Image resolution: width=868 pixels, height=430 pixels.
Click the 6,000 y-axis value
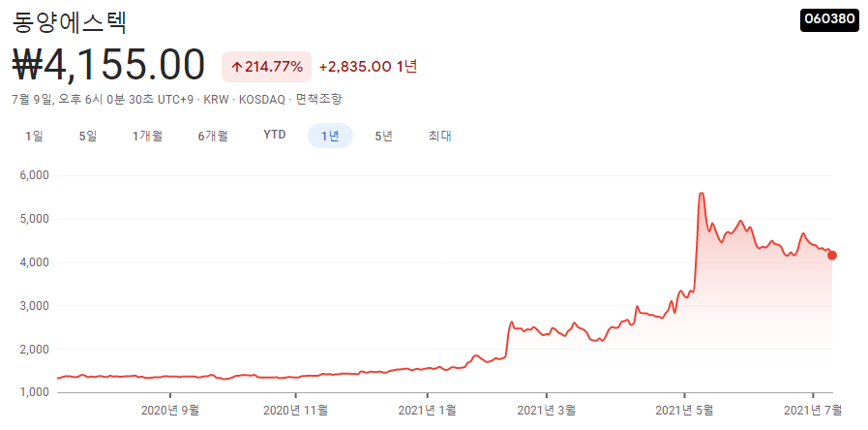[x=35, y=175]
